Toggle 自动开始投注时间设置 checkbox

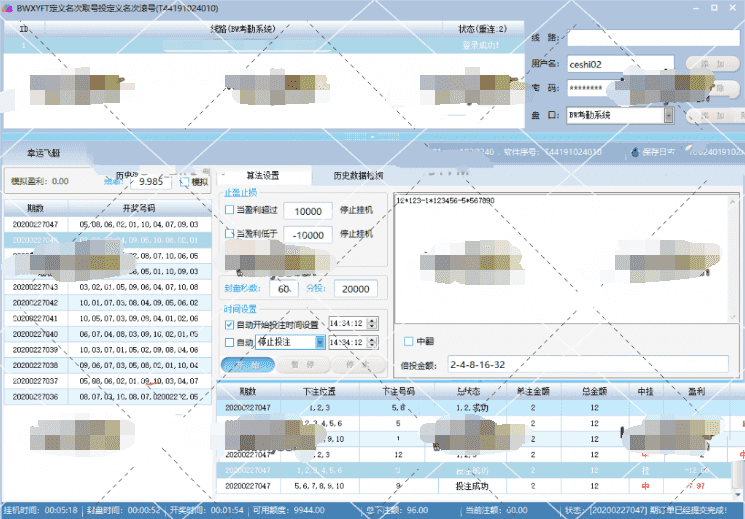(229, 325)
